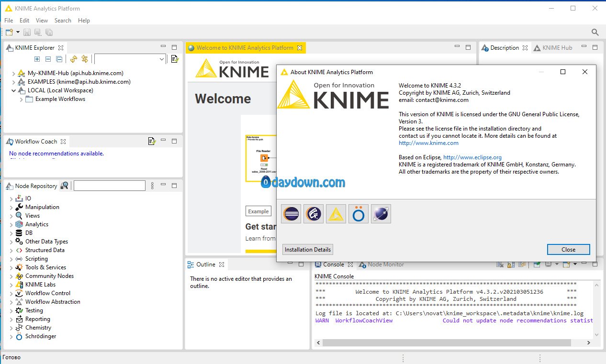Click the Save toolbar icon
This screenshot has height=364, width=606.
[27, 32]
